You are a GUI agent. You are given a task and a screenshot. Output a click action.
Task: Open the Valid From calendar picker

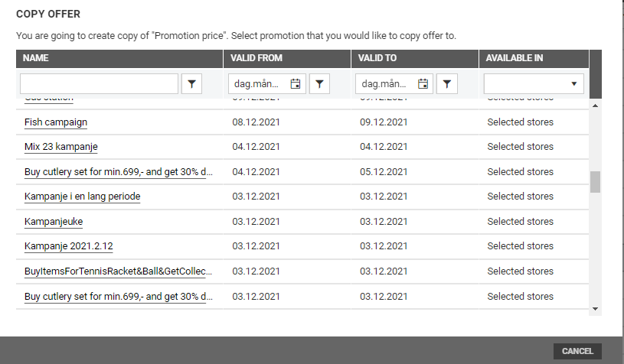click(x=295, y=84)
